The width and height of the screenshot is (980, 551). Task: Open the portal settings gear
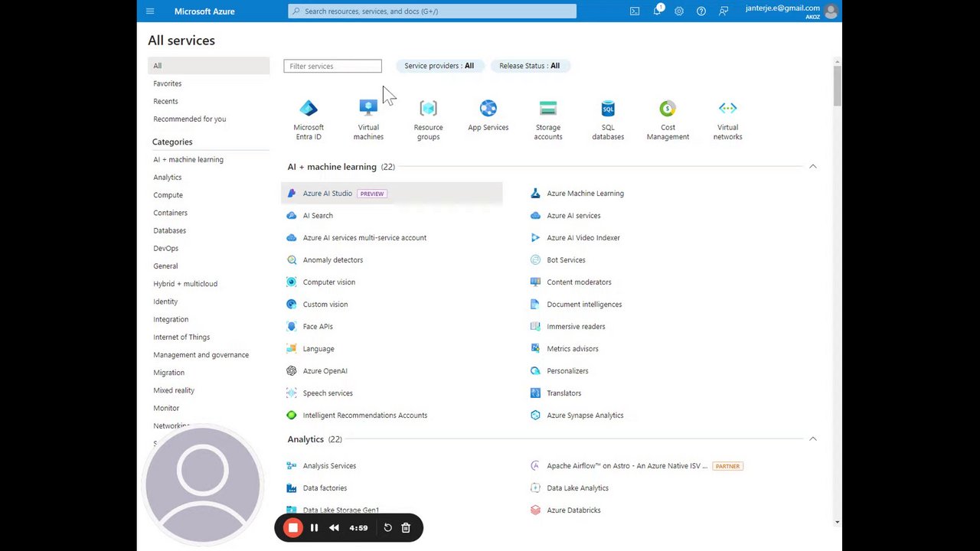[679, 11]
